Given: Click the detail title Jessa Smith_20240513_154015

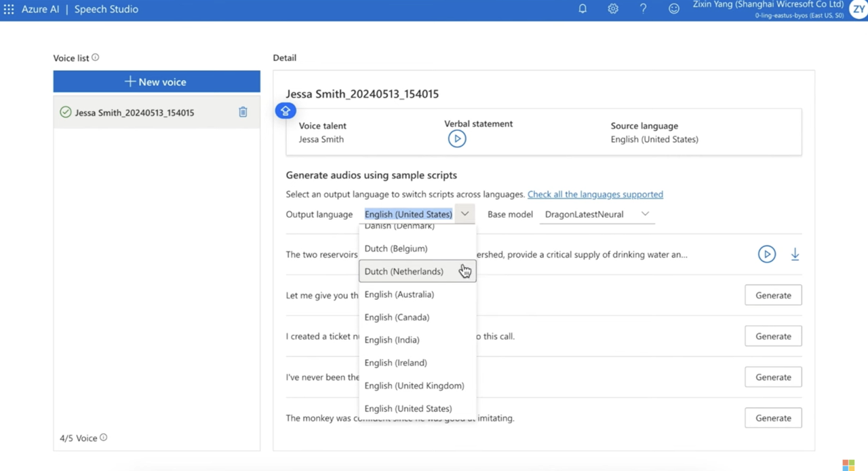Looking at the screenshot, I should coord(362,94).
